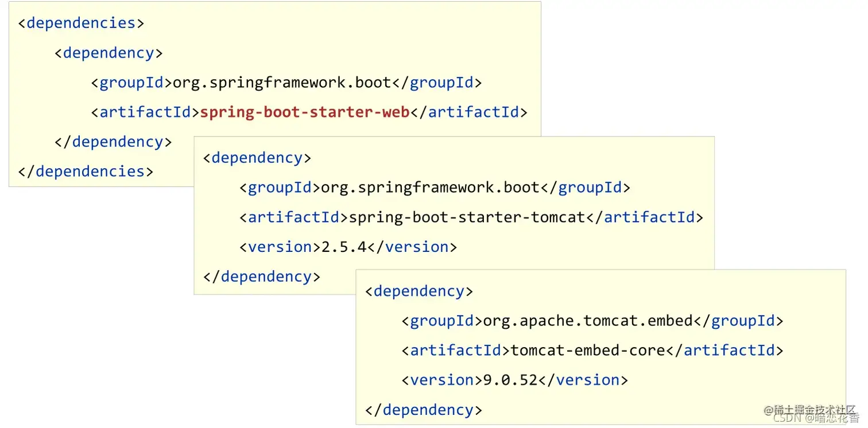Screen dimensions: 868x428
Task: Select the bold red spring-boot-starter-web text
Action: pos(304,112)
